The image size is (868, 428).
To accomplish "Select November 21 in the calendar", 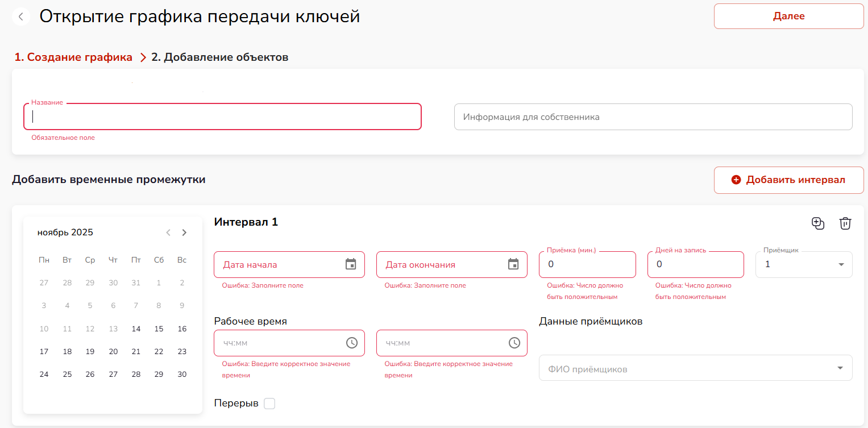I will 136,351.
